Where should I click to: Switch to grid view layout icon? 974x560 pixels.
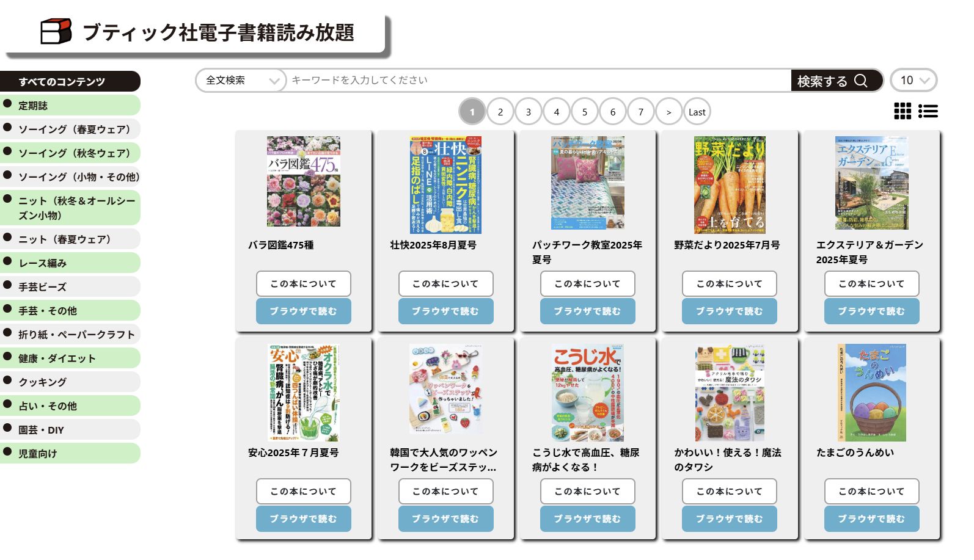click(902, 111)
